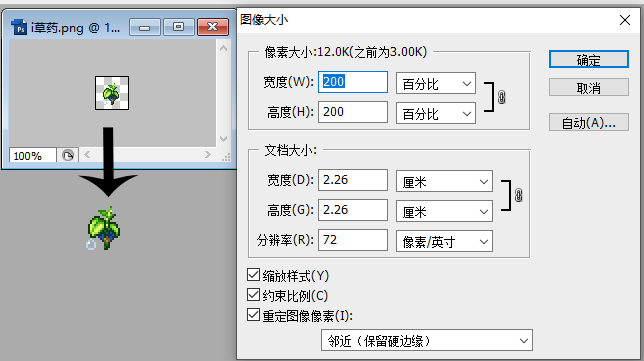Click the 文档大小: group label
This screenshot has width=644, height=361.
pyautogui.click(x=290, y=150)
